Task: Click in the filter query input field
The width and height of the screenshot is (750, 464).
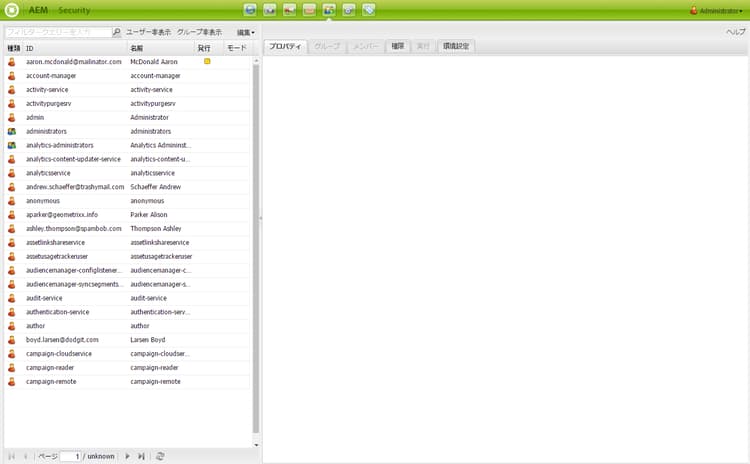Action: point(59,32)
